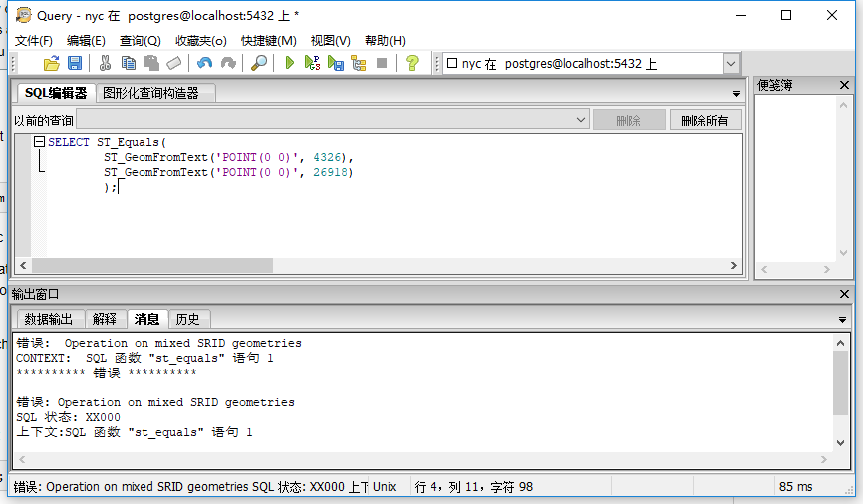Click the 删除 delete button
The height and width of the screenshot is (504, 863).
tap(629, 120)
